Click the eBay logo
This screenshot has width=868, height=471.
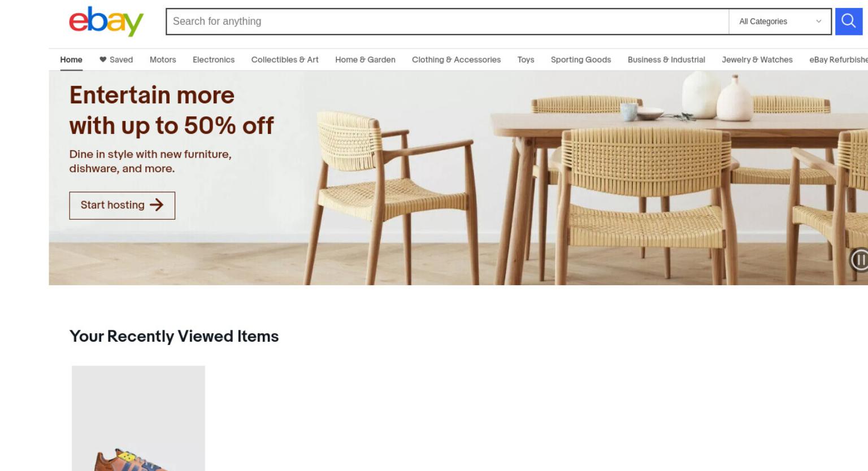click(x=106, y=21)
